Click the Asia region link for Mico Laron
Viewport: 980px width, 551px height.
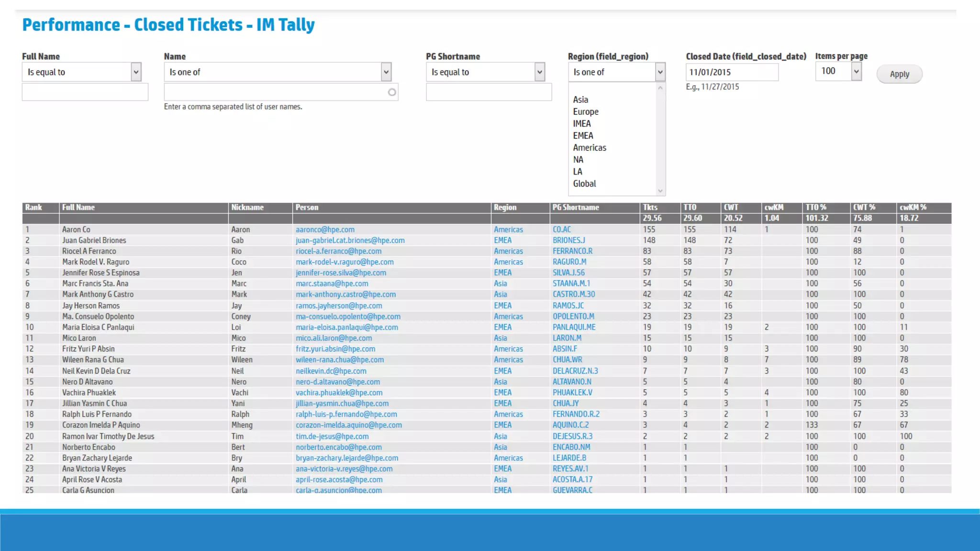click(x=500, y=338)
